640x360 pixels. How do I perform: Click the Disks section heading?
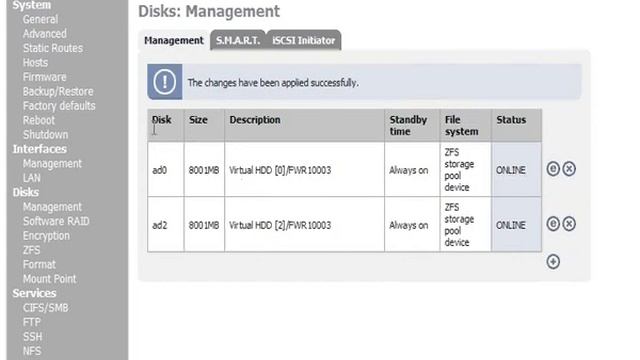[x=26, y=192]
